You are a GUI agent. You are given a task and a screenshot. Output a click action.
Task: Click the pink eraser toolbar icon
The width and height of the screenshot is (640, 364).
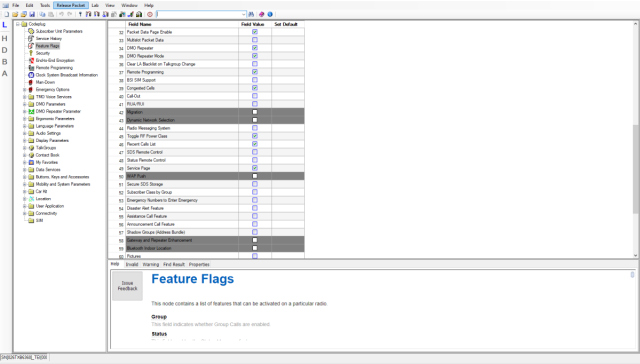tap(261, 14)
